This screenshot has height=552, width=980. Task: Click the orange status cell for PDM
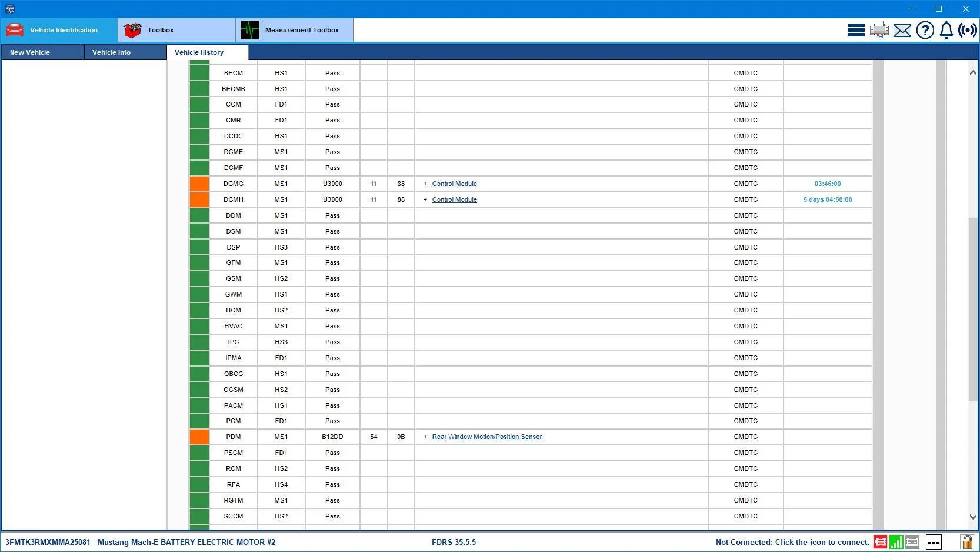pos(199,437)
